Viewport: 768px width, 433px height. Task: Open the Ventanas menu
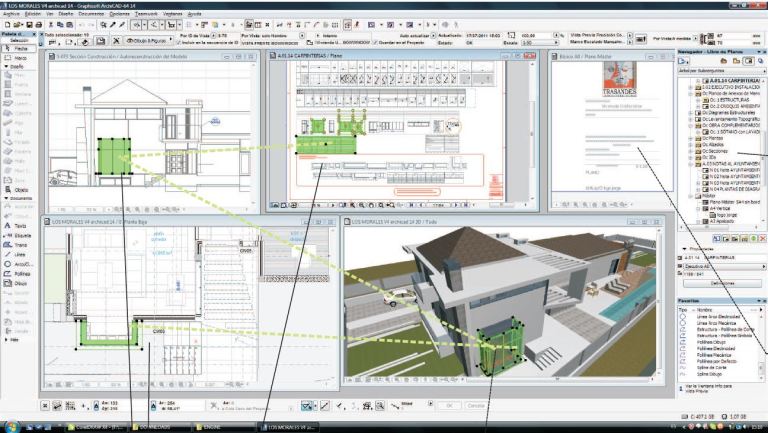[172, 14]
